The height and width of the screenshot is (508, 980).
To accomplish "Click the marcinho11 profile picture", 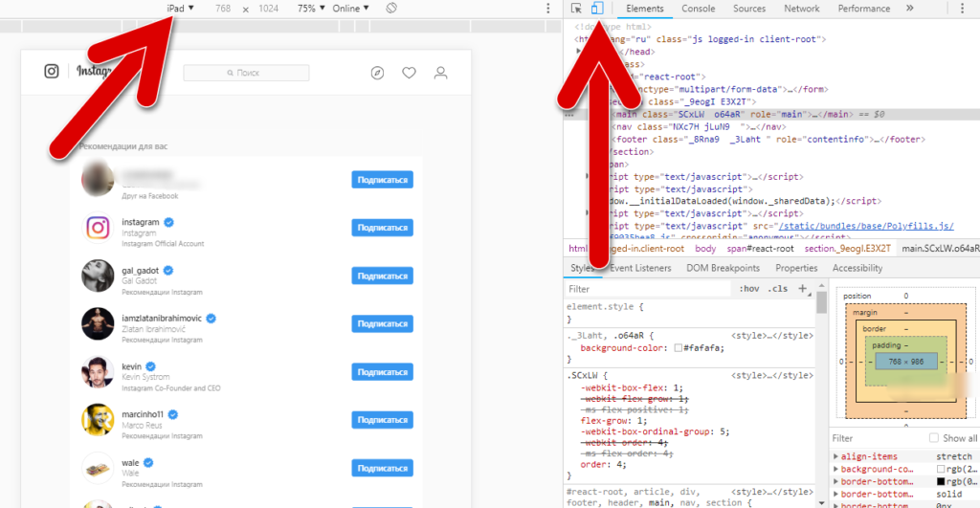I will (x=98, y=420).
